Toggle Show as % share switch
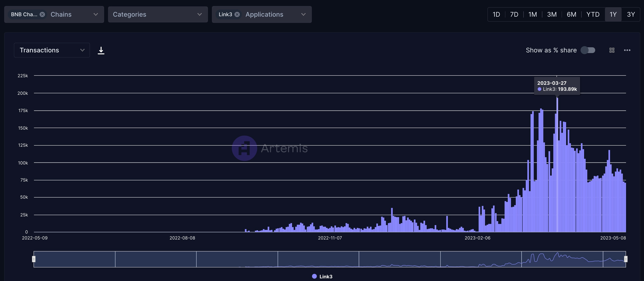The image size is (644, 281). click(x=588, y=50)
